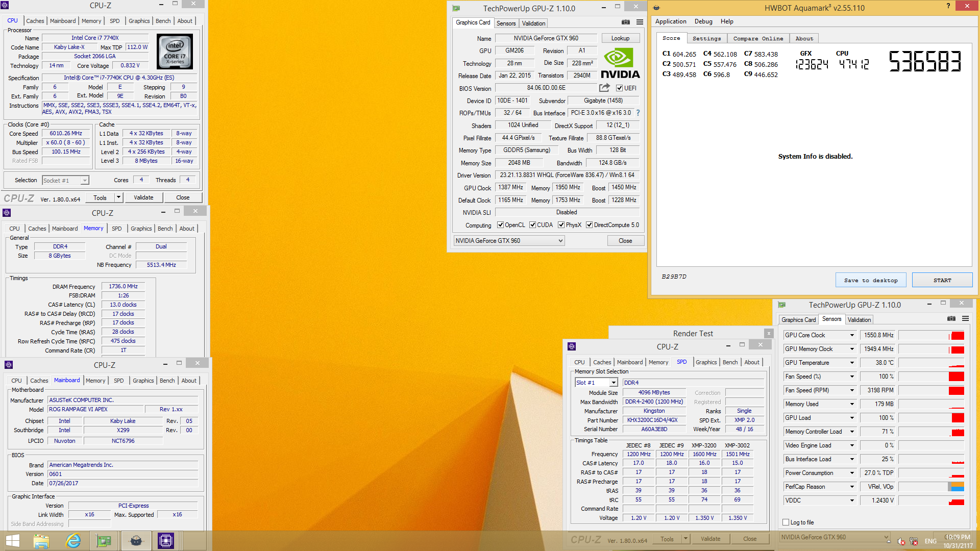Click the camera icon in GPU-Z Sensors window
Viewport: 980px width, 551px height.
click(951, 319)
